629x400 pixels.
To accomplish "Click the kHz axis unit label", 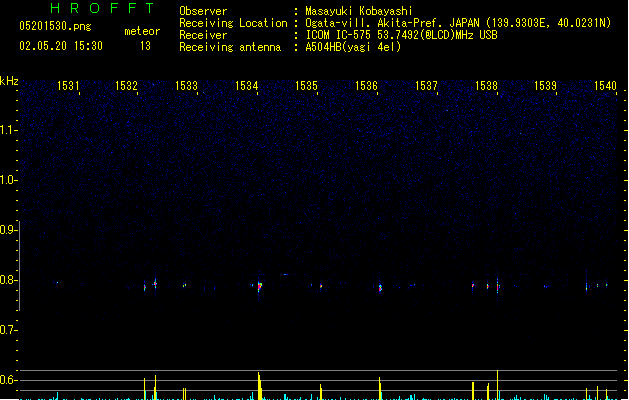I will pyautogui.click(x=9, y=81).
